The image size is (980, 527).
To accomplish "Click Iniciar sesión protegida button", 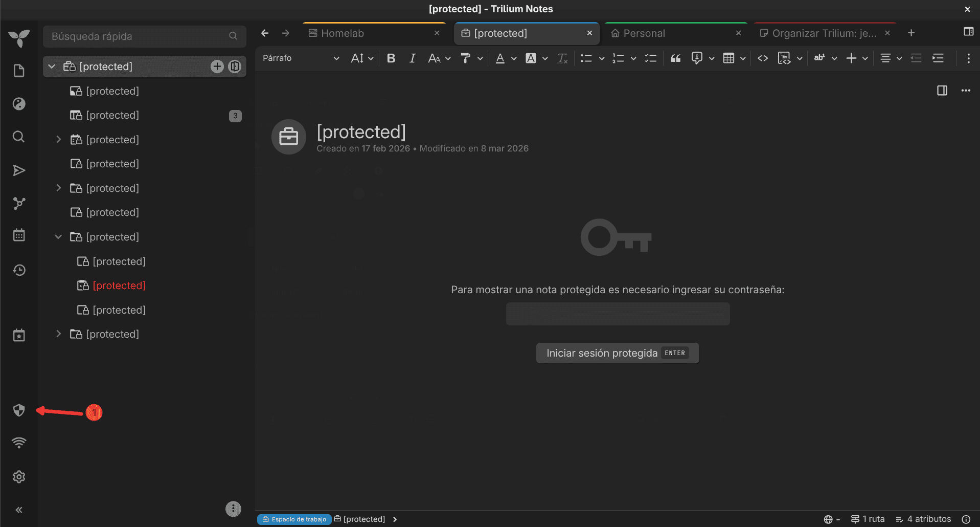I will point(618,353).
